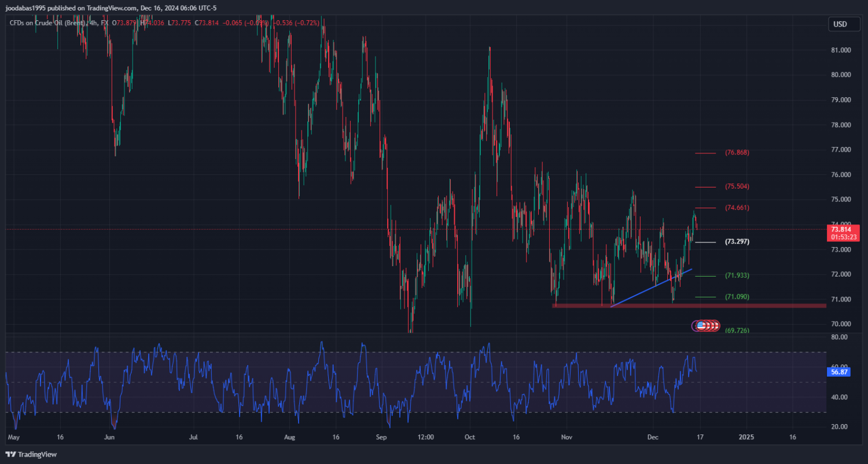Screen dimensions: 868x464
Task: Click 71.000 on the price axis
Action: pos(841,299)
